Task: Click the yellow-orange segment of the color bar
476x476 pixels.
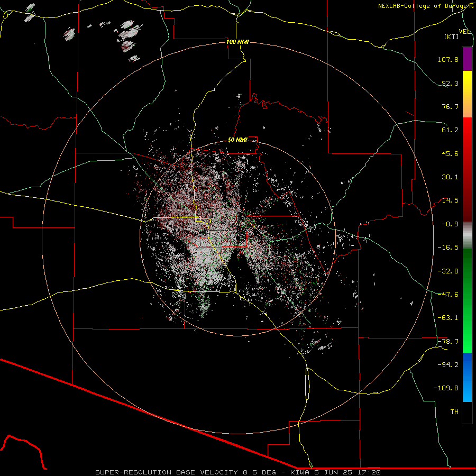Action: (x=467, y=94)
